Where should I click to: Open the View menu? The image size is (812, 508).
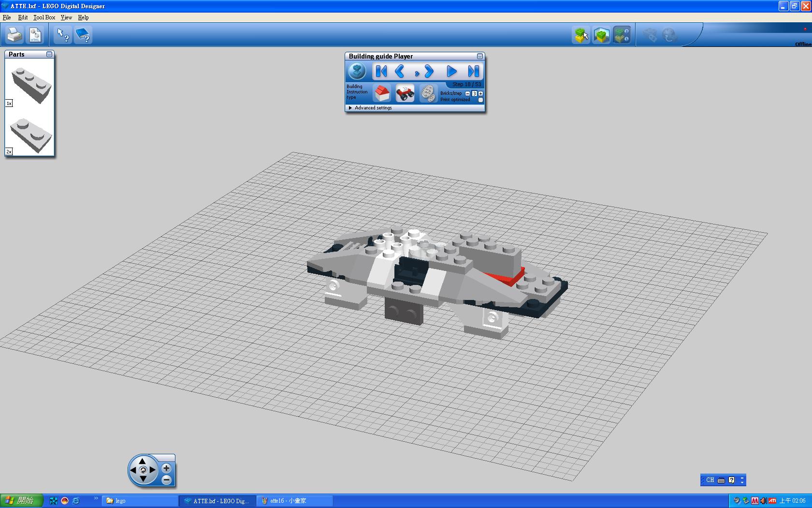click(x=66, y=17)
